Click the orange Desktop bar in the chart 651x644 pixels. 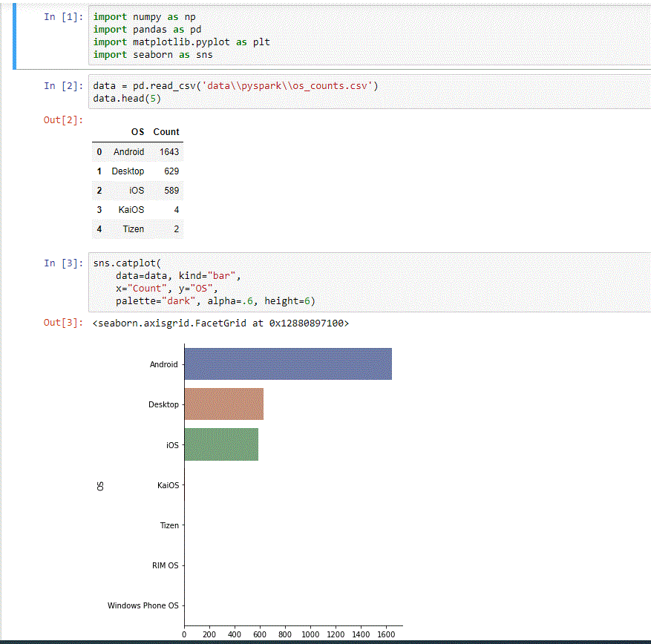pos(224,404)
